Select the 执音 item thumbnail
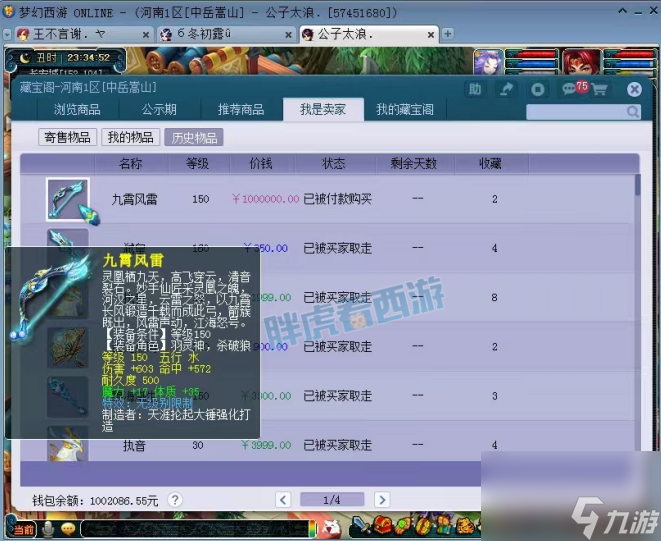This screenshot has width=661, height=541. tap(68, 445)
